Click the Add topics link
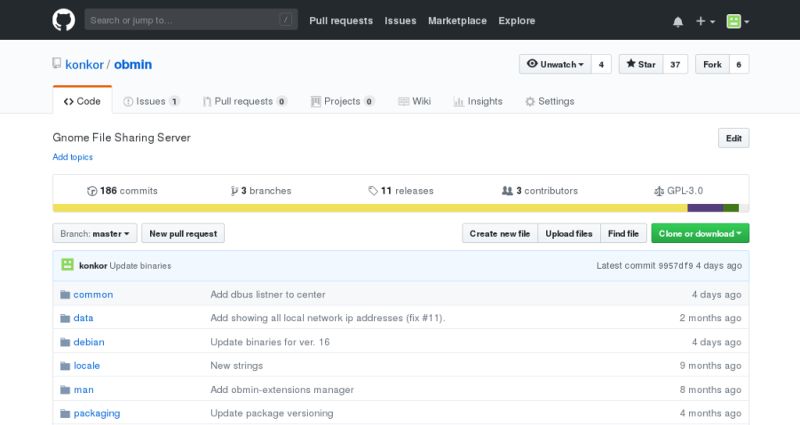 (x=72, y=157)
